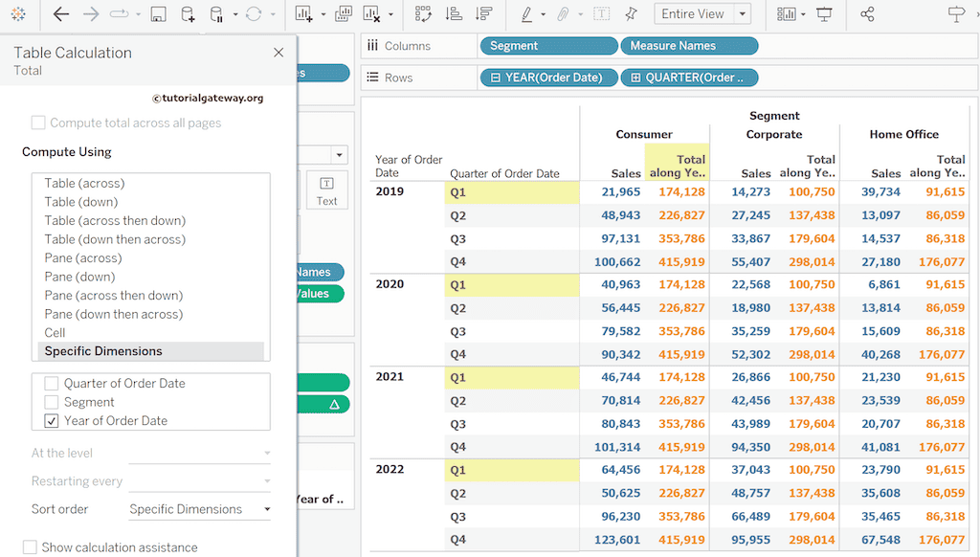This screenshot has width=980, height=557.
Task: Click the pin (Fix Axes) toolbar icon
Action: 630,14
